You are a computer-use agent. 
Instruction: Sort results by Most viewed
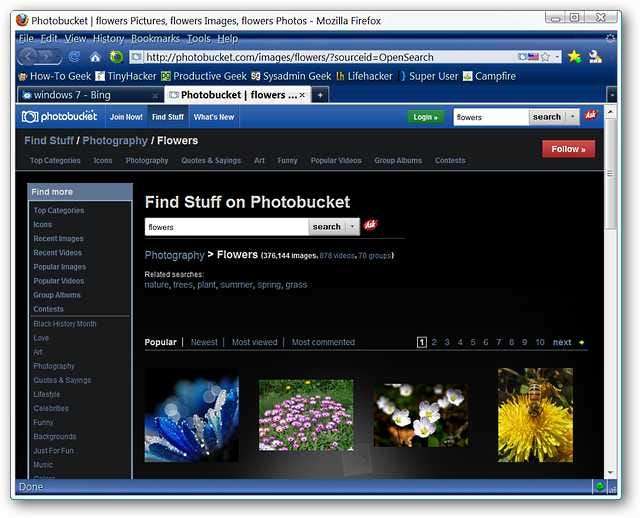(254, 342)
